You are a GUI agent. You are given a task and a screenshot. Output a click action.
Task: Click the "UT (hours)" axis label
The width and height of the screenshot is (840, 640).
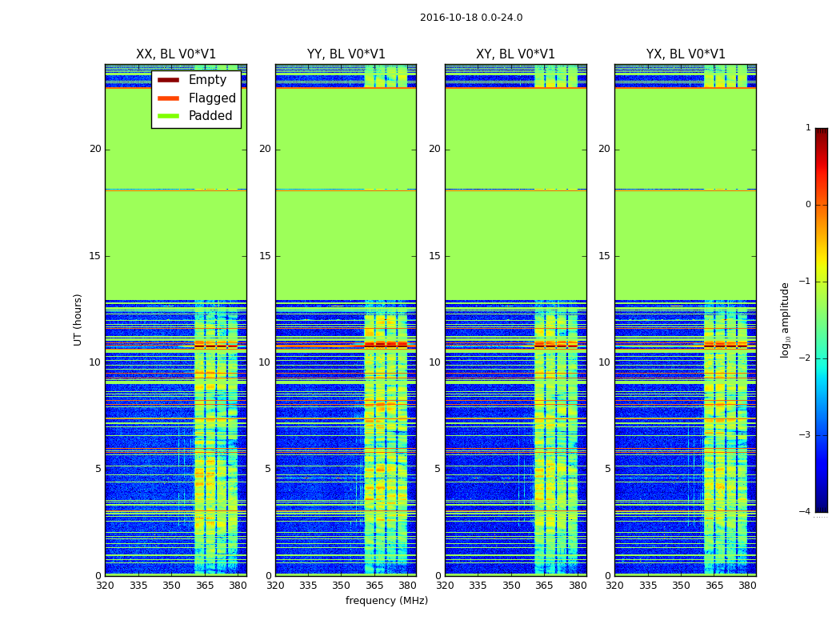[78, 320]
